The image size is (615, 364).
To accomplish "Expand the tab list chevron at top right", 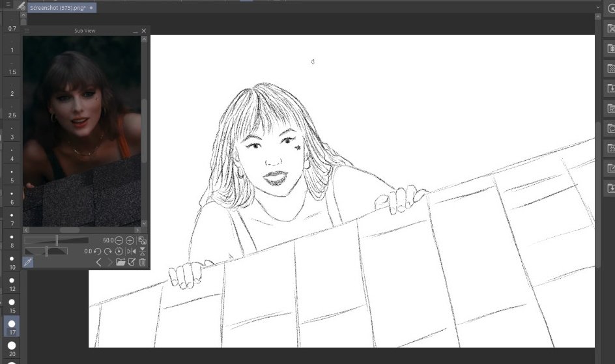I will [x=598, y=7].
